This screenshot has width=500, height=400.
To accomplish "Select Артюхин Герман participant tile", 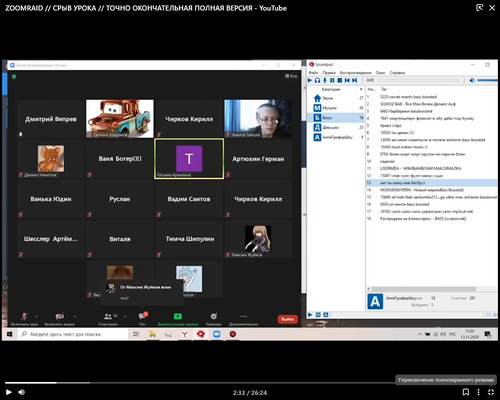I will pyautogui.click(x=258, y=159).
